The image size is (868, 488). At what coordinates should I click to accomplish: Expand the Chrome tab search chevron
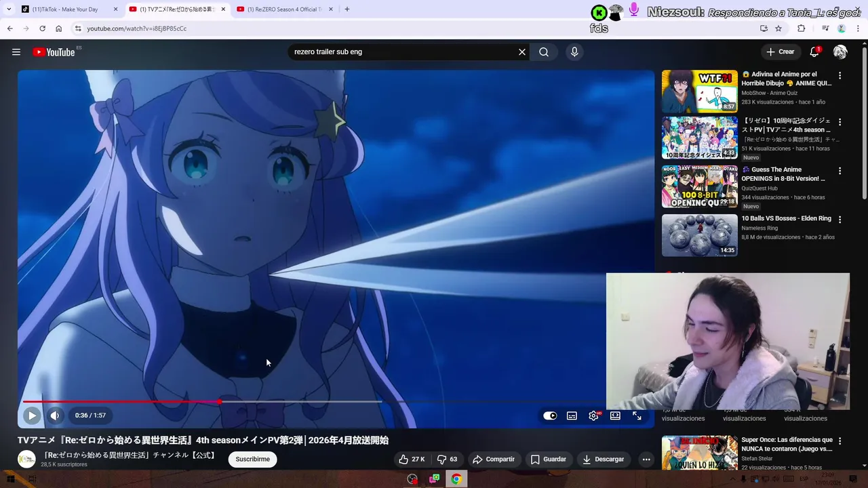9,9
